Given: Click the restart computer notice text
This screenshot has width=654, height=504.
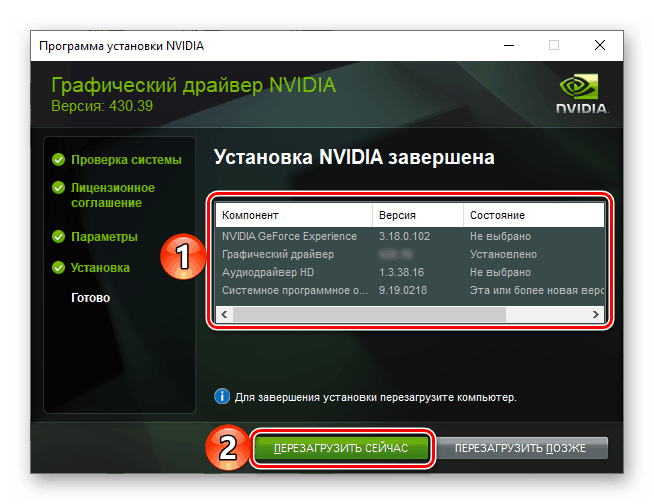Looking at the screenshot, I should coord(375,397).
